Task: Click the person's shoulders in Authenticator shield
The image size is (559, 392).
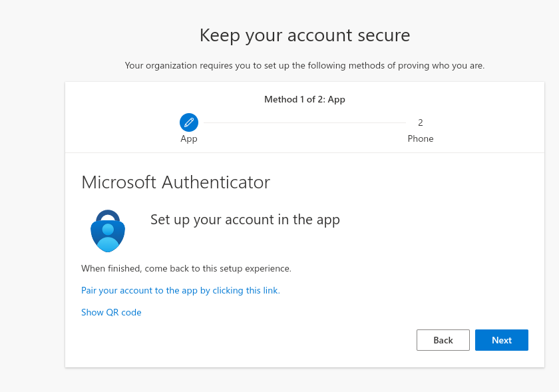Action: (108, 244)
